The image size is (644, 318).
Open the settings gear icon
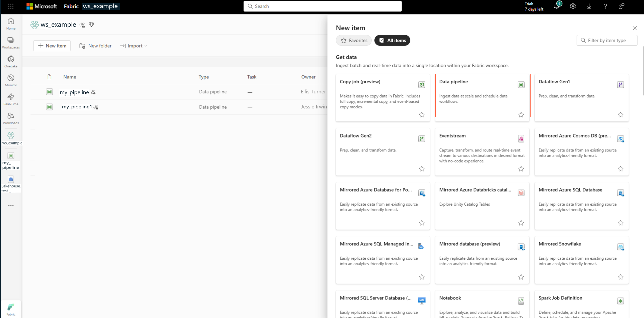click(x=573, y=6)
